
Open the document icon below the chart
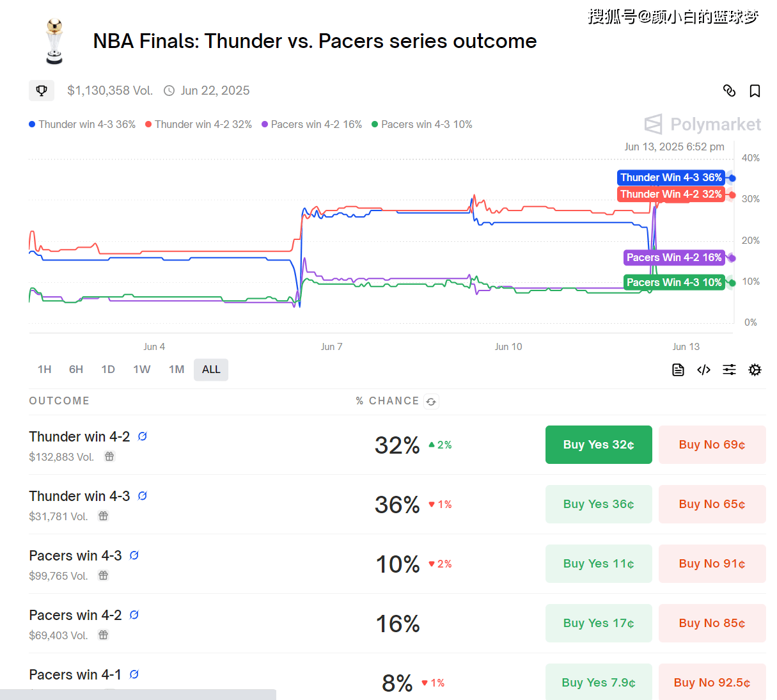tap(678, 370)
